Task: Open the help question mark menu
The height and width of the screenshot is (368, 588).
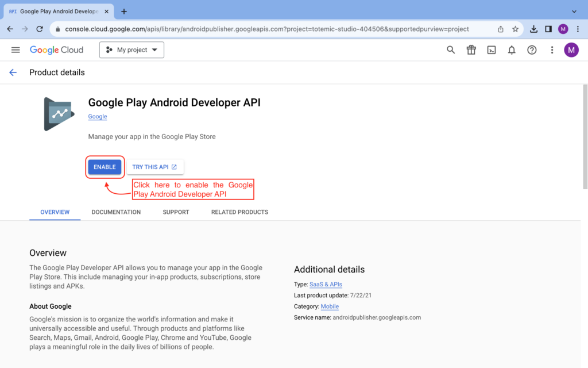Action: [532, 50]
